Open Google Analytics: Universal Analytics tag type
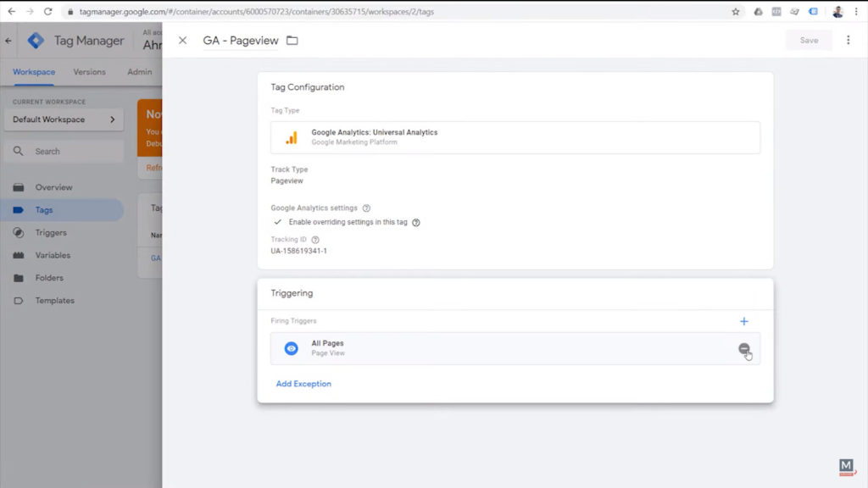The image size is (868, 488). click(x=515, y=137)
